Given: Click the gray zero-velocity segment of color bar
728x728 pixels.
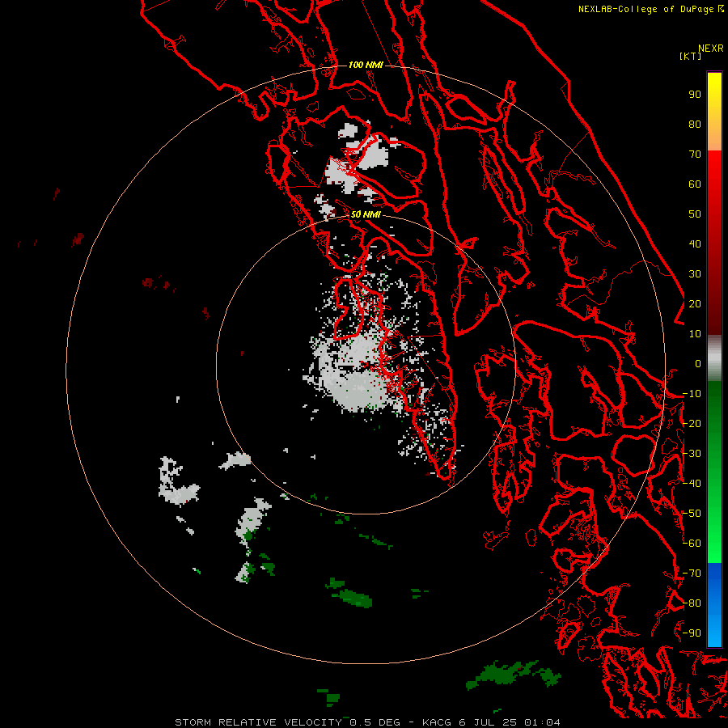Looking at the screenshot, I should click(x=714, y=358).
